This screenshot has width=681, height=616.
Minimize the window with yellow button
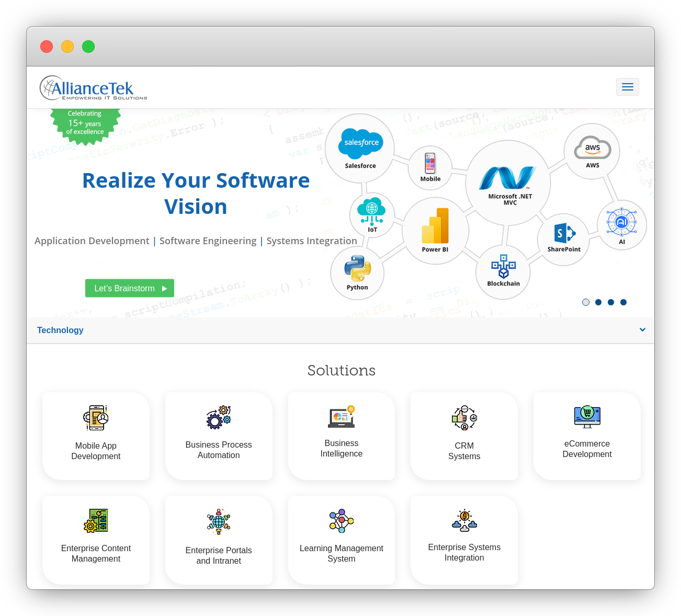(67, 47)
